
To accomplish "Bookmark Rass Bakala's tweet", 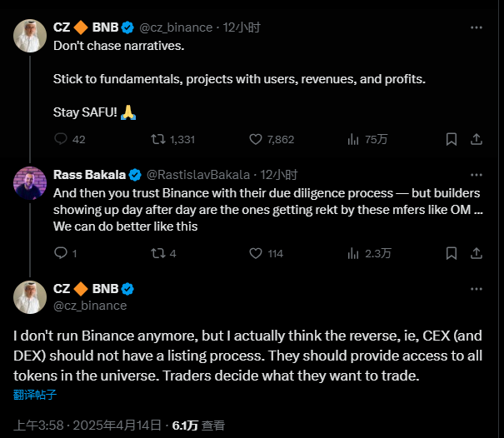I will pos(451,253).
